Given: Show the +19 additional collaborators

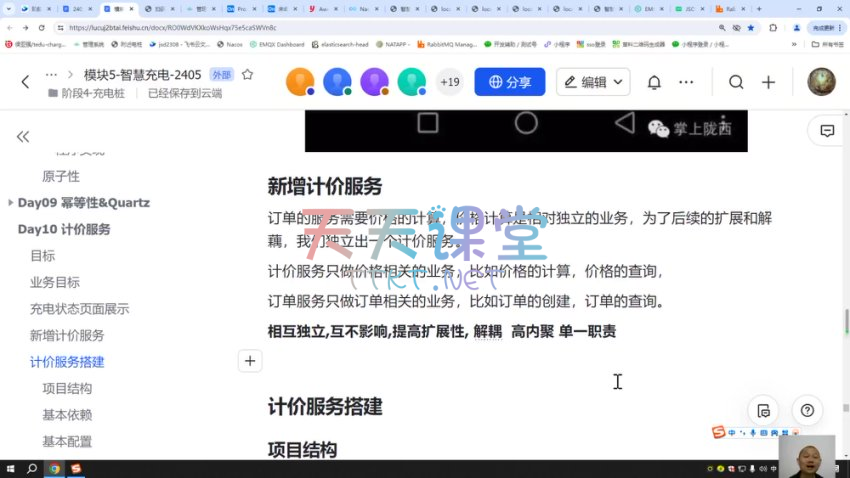Looking at the screenshot, I should [x=450, y=82].
